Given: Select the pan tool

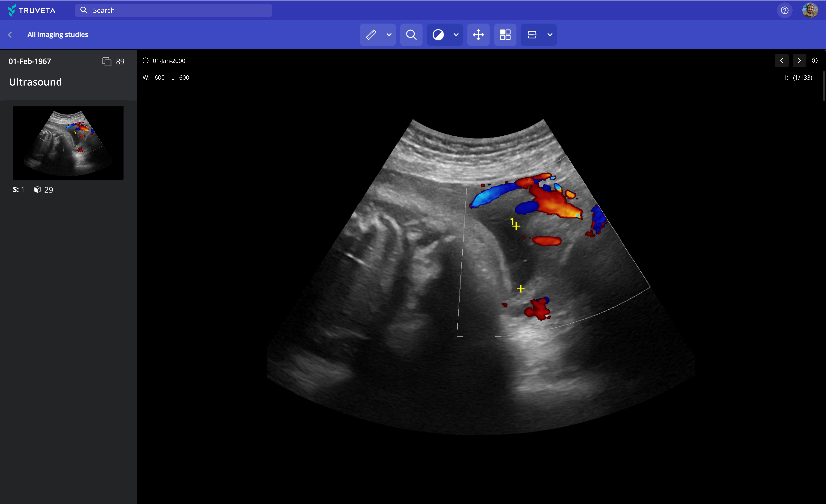Looking at the screenshot, I should pyautogui.click(x=478, y=35).
